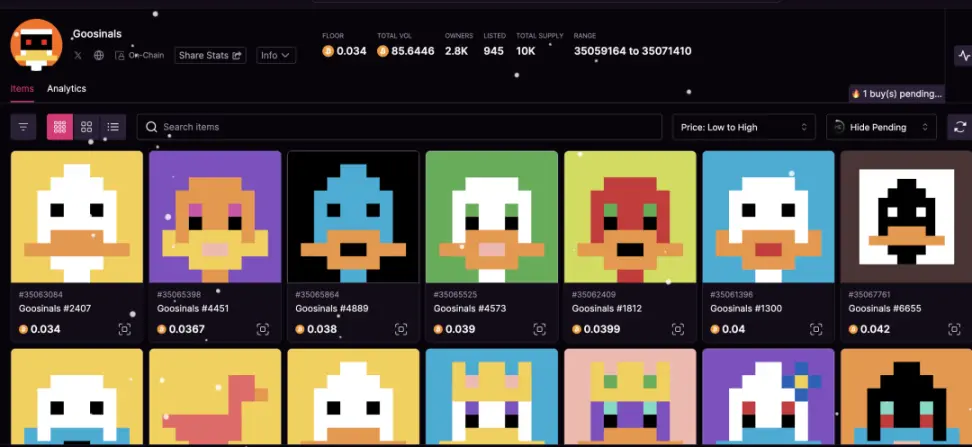The height and width of the screenshot is (447, 972).
Task: Click the 0.0399 price
Action: (596, 329)
